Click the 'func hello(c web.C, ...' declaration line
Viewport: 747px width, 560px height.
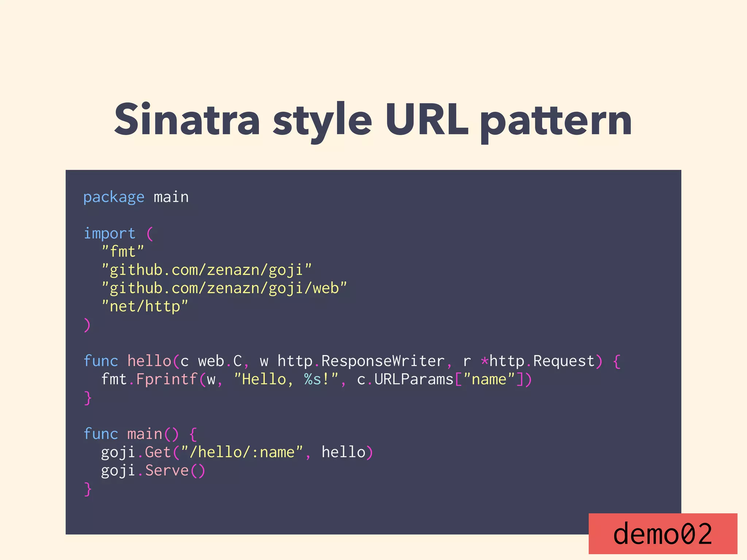coord(352,361)
